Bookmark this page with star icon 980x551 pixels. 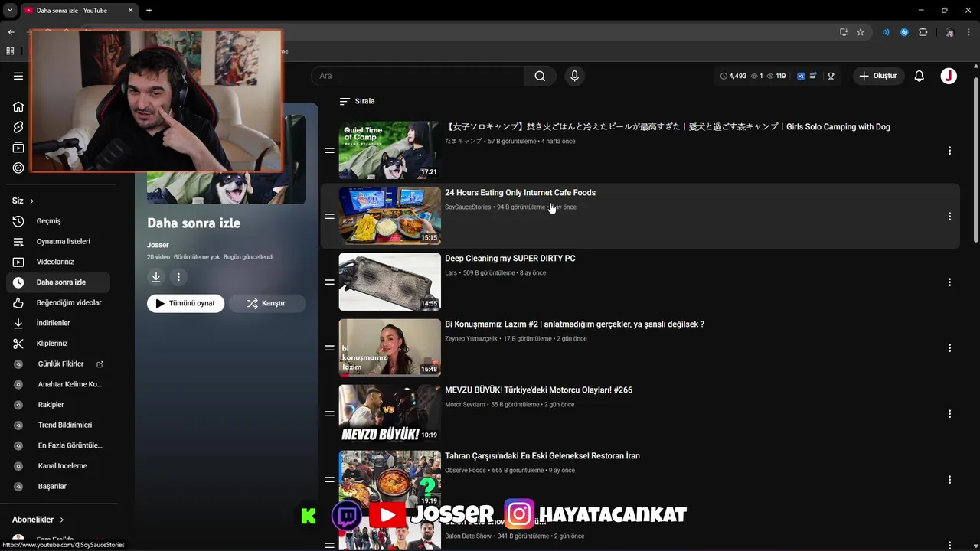[x=861, y=32]
